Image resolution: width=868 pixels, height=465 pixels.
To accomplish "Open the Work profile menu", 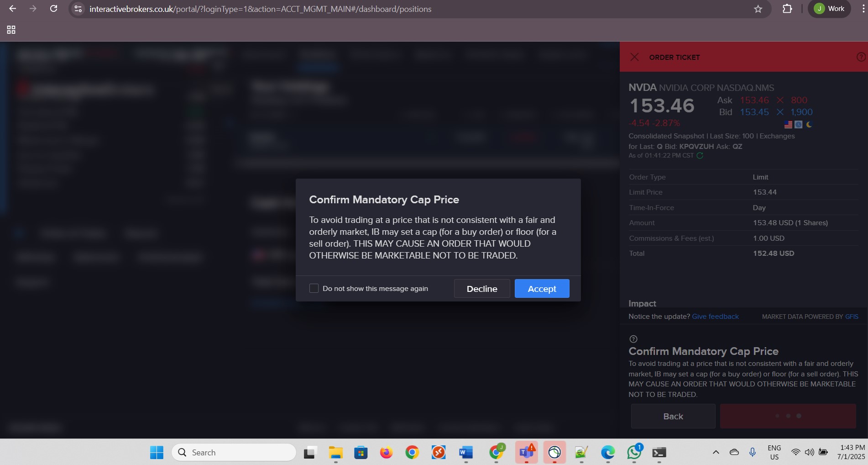I will click(829, 9).
